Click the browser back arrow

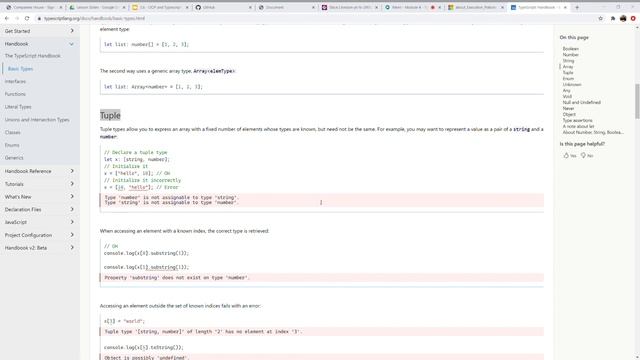point(7,18)
